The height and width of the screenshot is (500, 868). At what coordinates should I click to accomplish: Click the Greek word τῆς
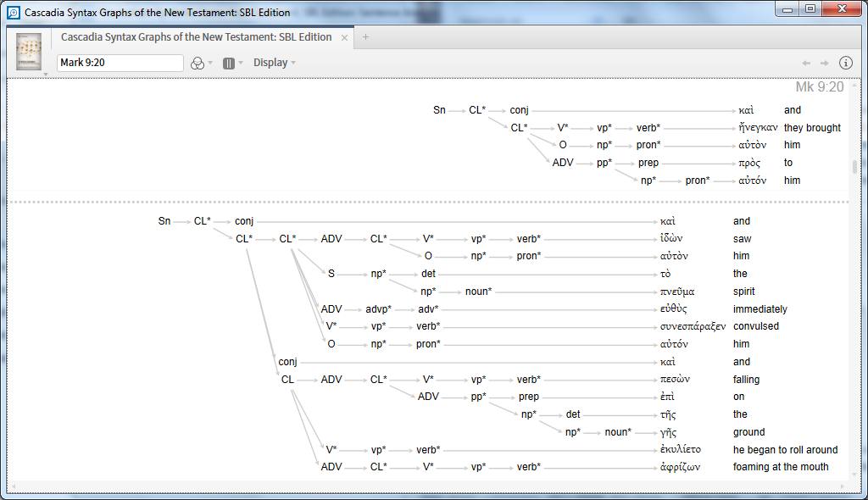point(668,414)
